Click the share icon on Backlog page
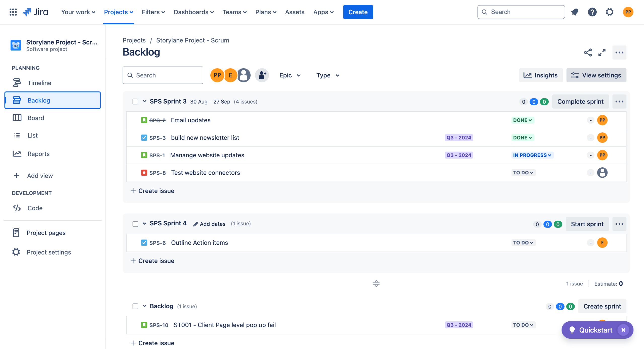This screenshot has width=644, height=349. pyautogui.click(x=588, y=53)
